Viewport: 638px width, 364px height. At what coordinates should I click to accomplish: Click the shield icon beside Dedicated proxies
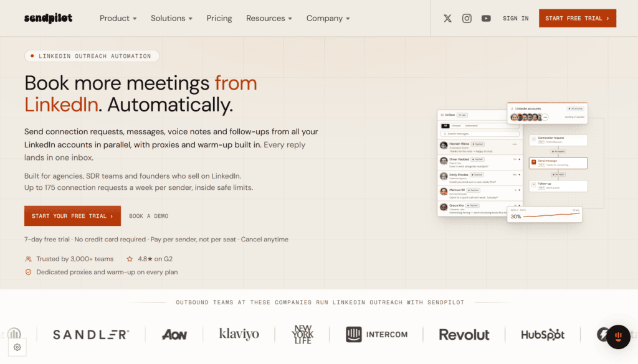point(29,272)
